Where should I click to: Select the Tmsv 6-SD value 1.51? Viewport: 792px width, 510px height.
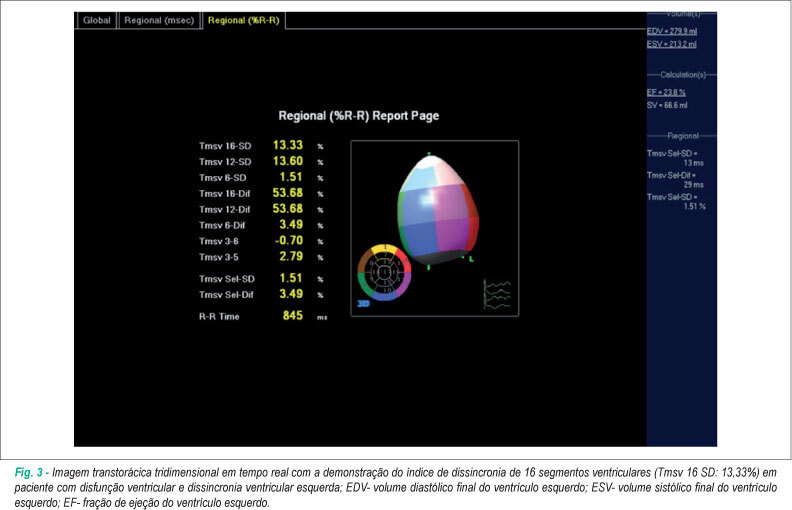pyautogui.click(x=291, y=177)
